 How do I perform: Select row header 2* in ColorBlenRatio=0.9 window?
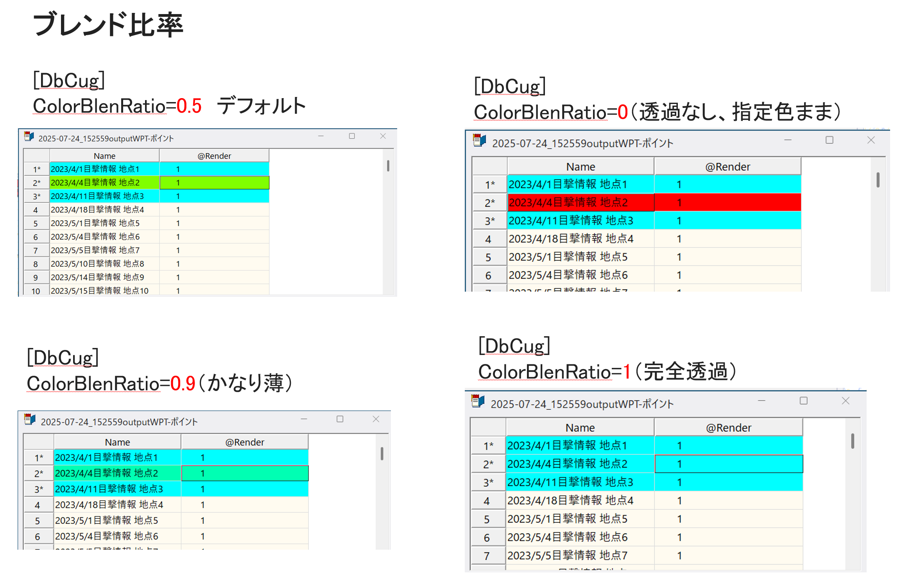[x=39, y=473]
